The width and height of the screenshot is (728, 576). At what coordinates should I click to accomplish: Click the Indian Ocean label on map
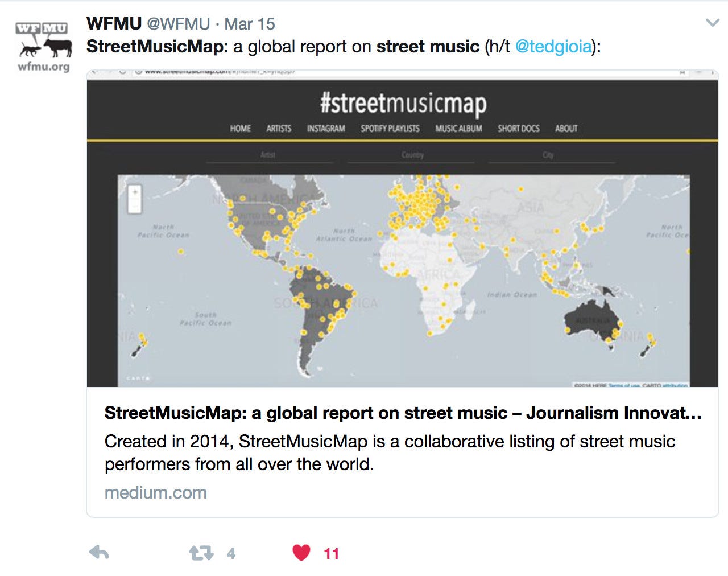(x=512, y=294)
